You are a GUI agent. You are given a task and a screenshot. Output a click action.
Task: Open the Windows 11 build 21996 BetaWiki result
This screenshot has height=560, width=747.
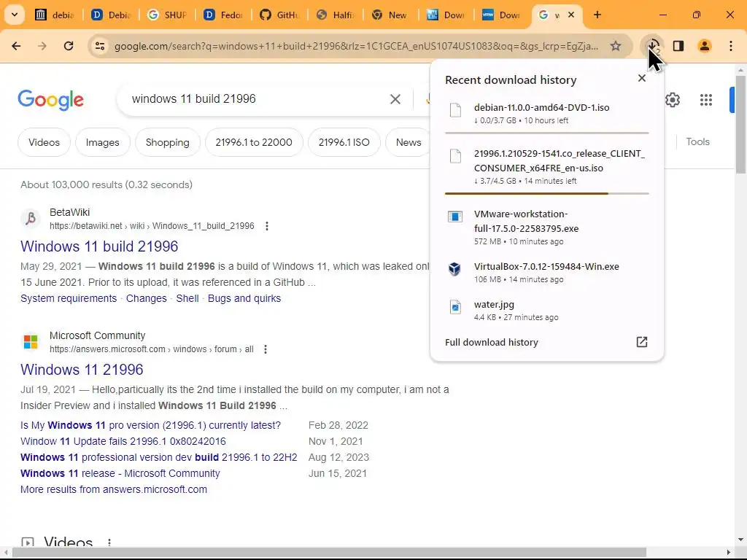[99, 246]
